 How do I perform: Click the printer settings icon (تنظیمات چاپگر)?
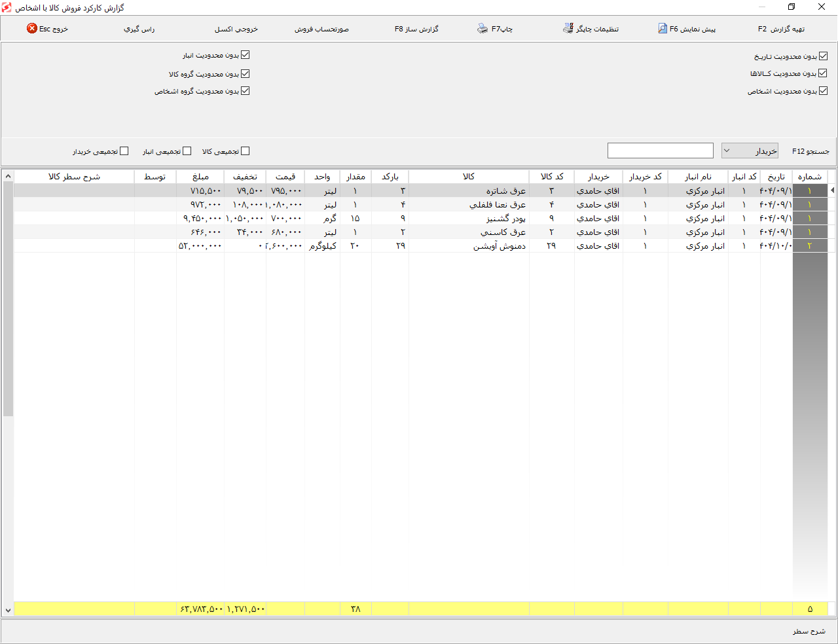click(568, 29)
